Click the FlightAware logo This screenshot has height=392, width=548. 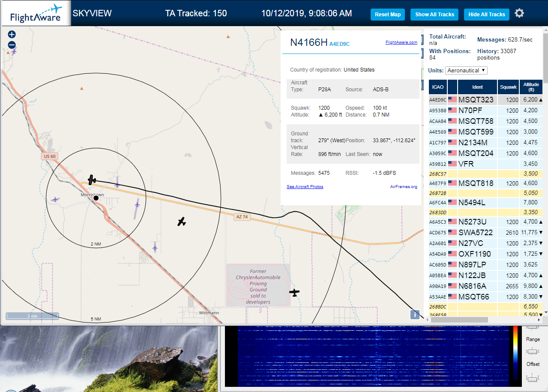pos(36,13)
